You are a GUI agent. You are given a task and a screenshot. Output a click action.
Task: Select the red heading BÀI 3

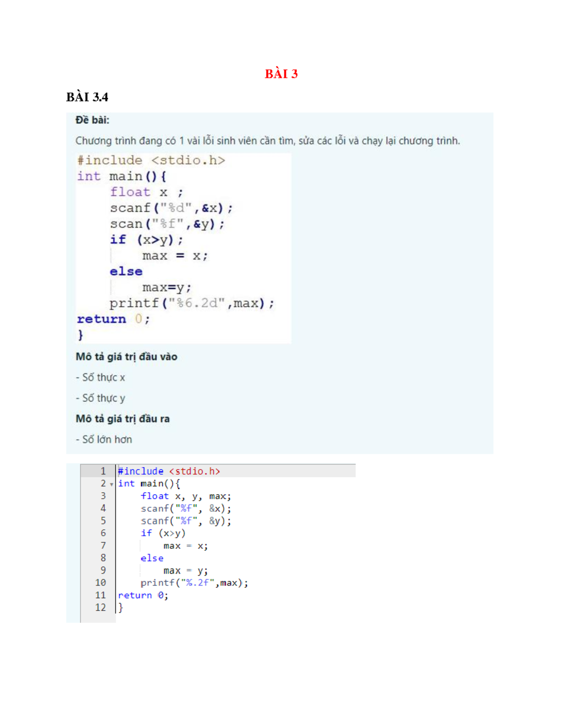click(x=281, y=74)
